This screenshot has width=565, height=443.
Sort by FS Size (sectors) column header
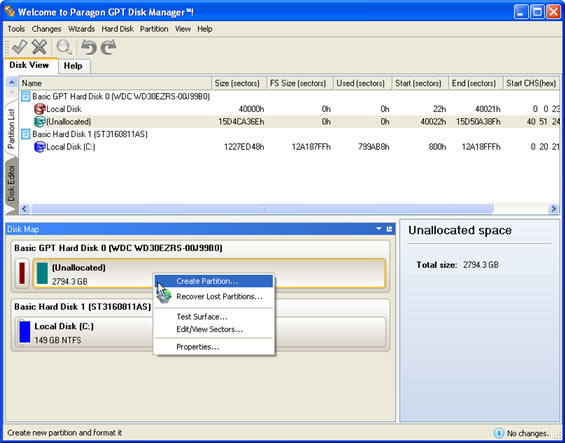click(300, 83)
